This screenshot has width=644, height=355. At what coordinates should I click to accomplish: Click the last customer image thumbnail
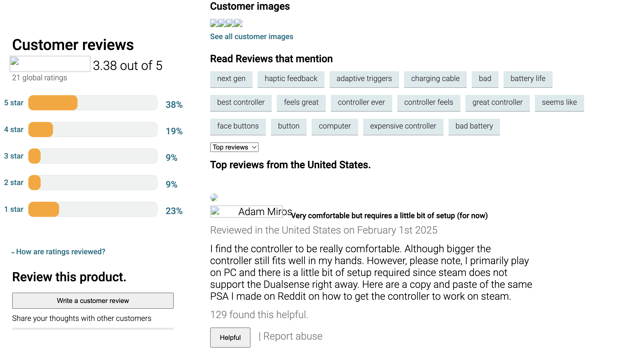point(238,23)
